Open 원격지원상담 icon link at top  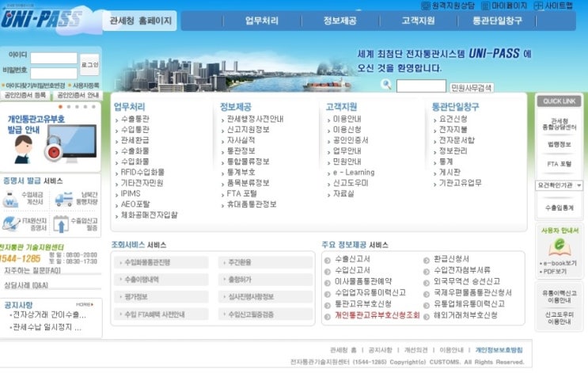tap(448, 6)
